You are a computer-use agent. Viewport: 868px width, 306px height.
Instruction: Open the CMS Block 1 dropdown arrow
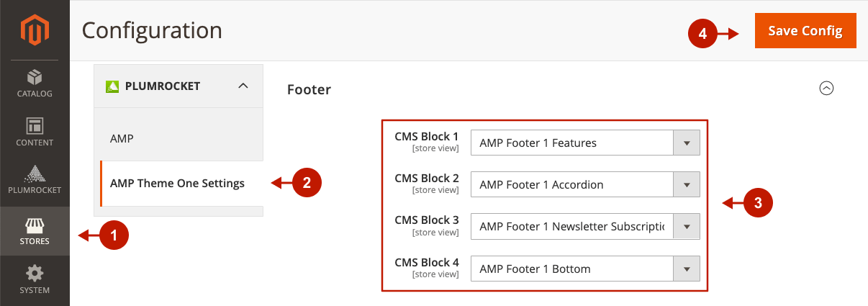[687, 143]
